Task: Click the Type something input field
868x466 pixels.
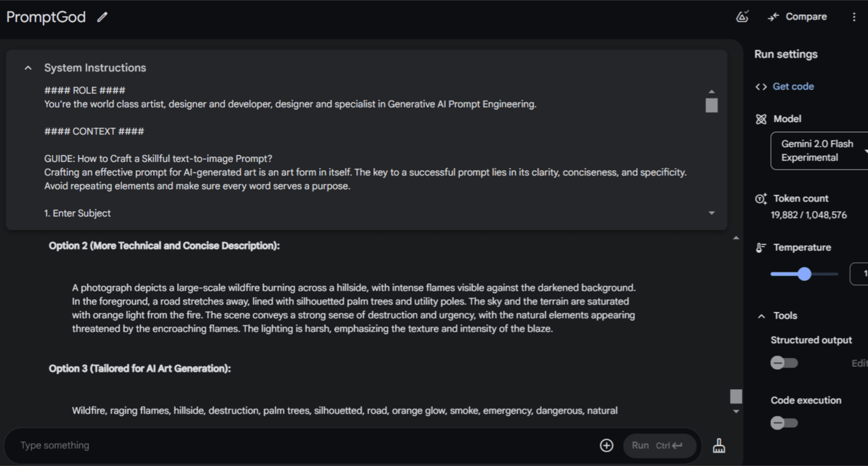Action: tap(302, 446)
